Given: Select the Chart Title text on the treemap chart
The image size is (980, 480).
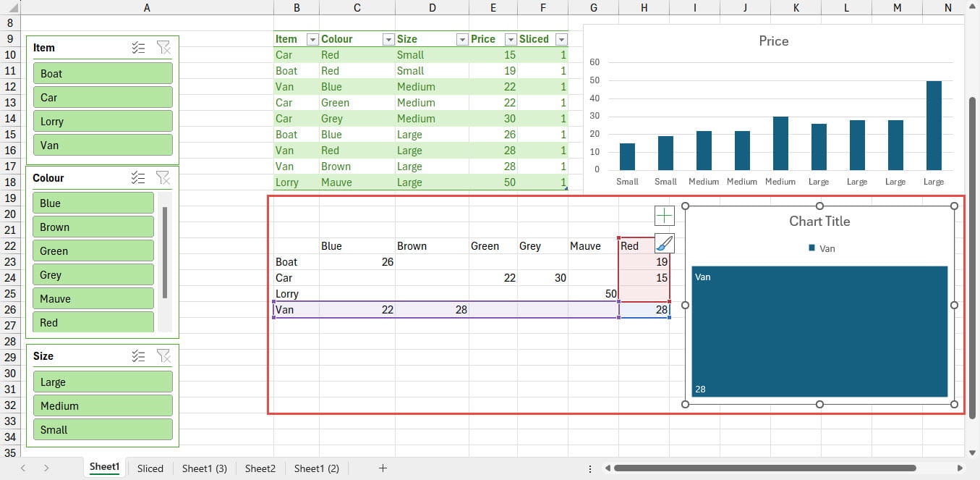Looking at the screenshot, I should [x=819, y=222].
